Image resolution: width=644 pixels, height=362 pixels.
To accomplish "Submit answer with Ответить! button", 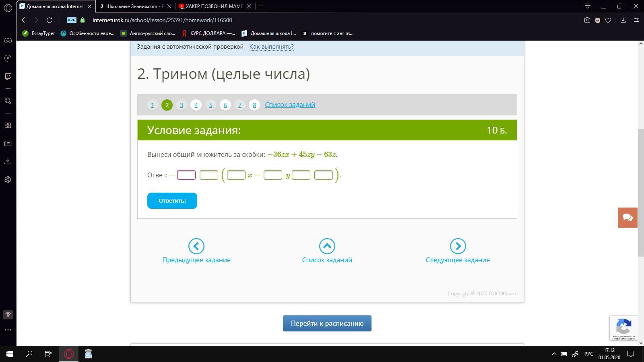I will click(172, 201).
